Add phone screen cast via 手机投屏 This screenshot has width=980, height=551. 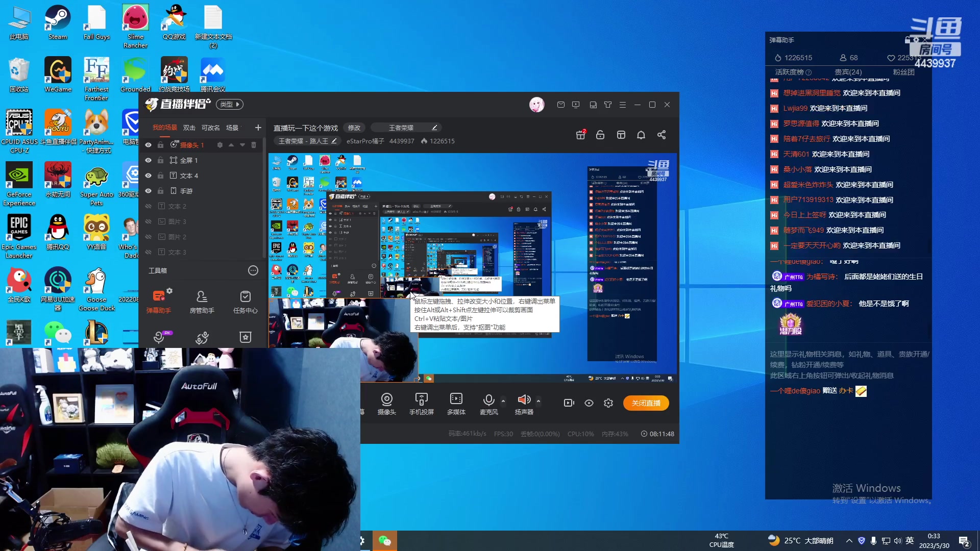click(x=422, y=403)
